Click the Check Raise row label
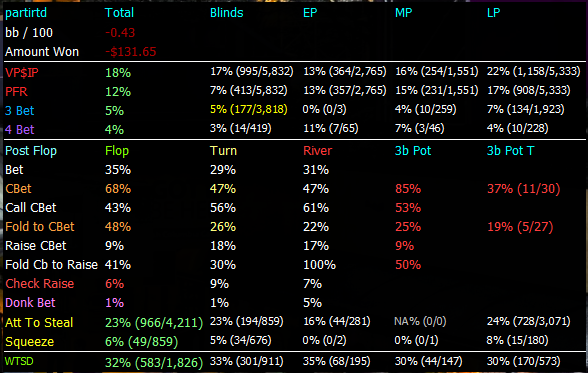This screenshot has height=373, width=588. [39, 284]
